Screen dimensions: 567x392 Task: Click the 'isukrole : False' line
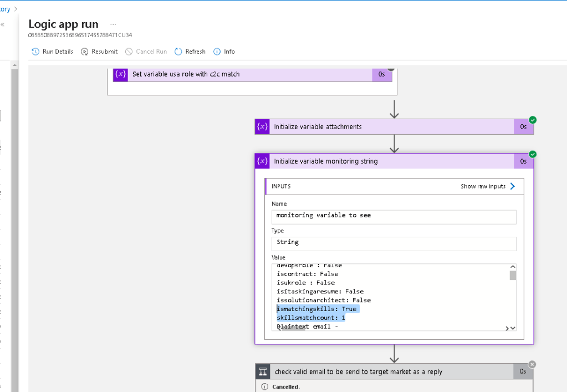(x=305, y=282)
